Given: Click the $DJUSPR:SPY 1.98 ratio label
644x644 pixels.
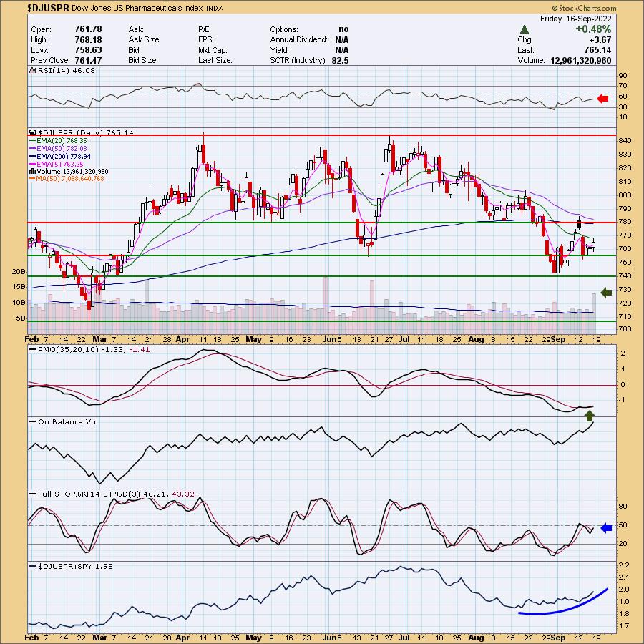Looking at the screenshot, I should click(75, 567).
